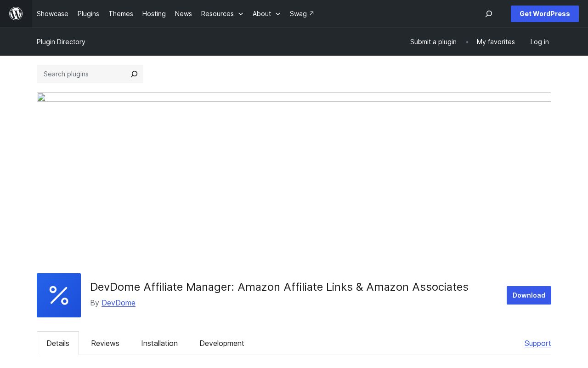Open My favorites
This screenshot has height=368, width=588.
pos(496,42)
